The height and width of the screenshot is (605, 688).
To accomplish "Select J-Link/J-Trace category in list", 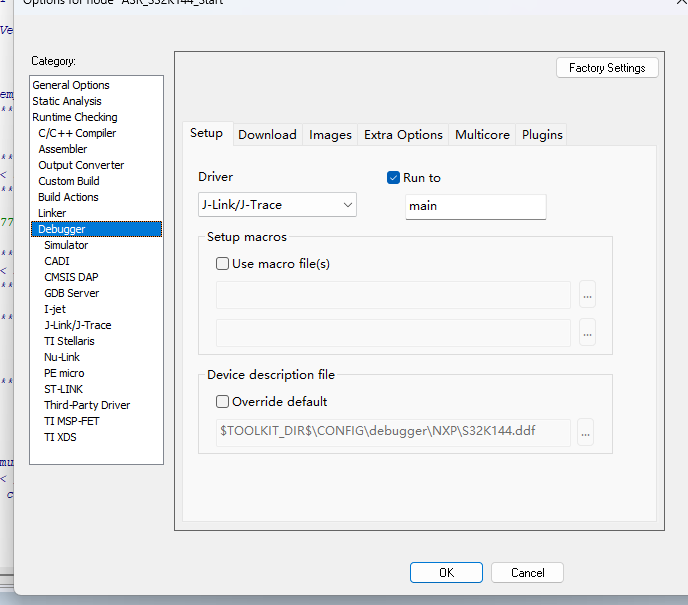I will click(x=78, y=325).
